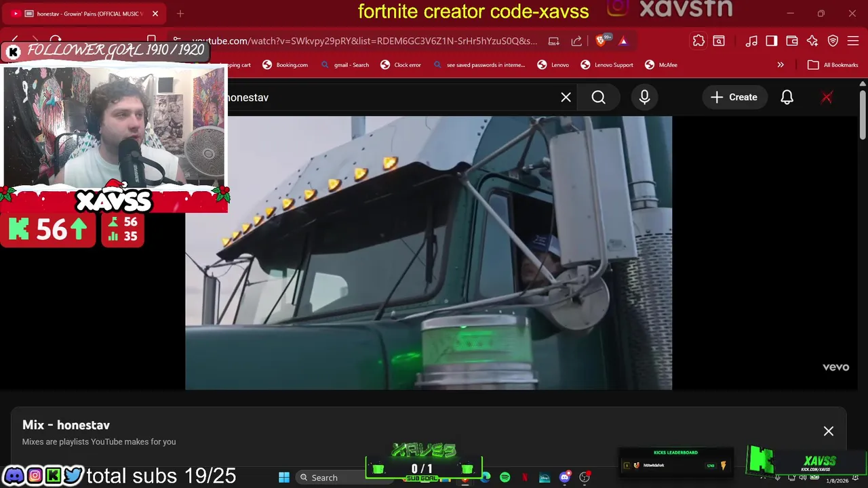The image size is (868, 488).
Task: Open Disney+ from the taskbar
Action: [x=545, y=478]
